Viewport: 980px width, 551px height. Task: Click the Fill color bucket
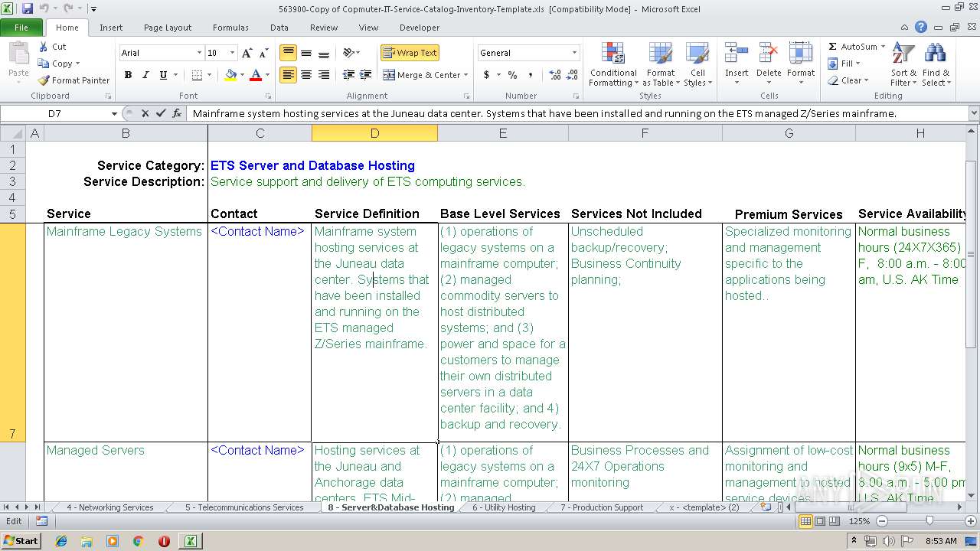[230, 75]
